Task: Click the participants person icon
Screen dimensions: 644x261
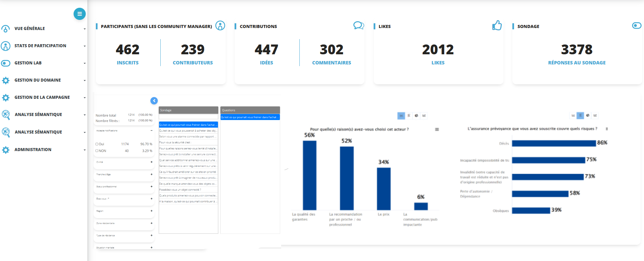Action: point(220,26)
